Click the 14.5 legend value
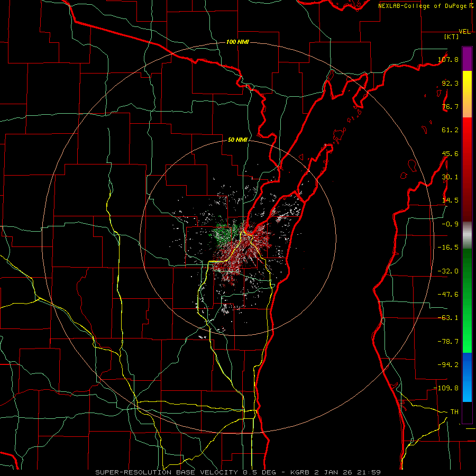476x476 pixels. (450, 200)
